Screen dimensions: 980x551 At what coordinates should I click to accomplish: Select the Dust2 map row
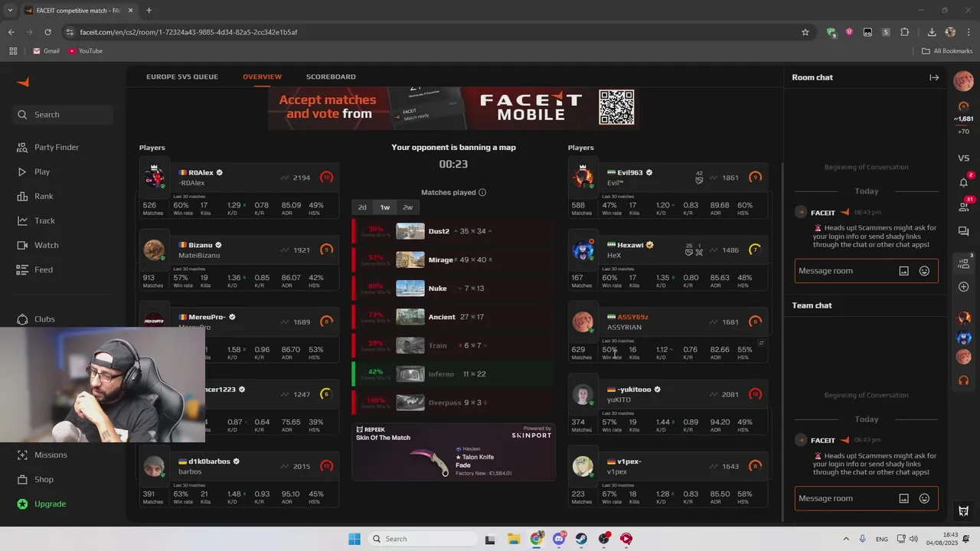pos(453,231)
